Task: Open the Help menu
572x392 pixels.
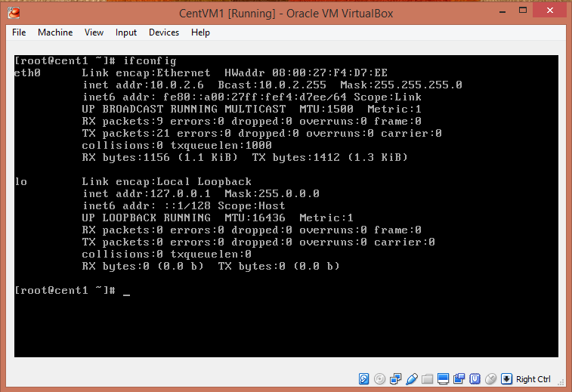Action: (200, 32)
